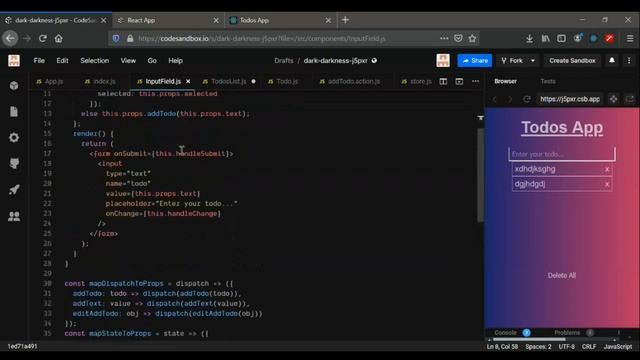Open the Selection menu
This screenshot has width=640, height=360.
[x=94, y=60]
